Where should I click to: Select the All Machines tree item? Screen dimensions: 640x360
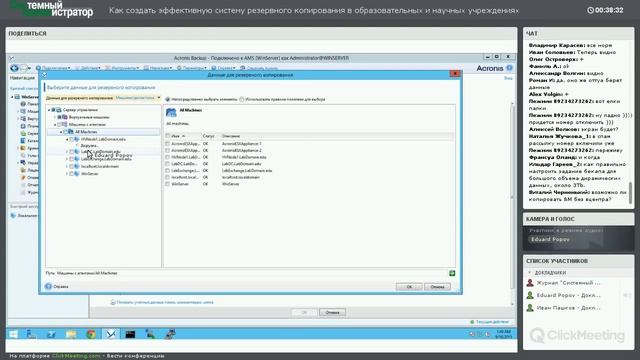pyautogui.click(x=86, y=132)
